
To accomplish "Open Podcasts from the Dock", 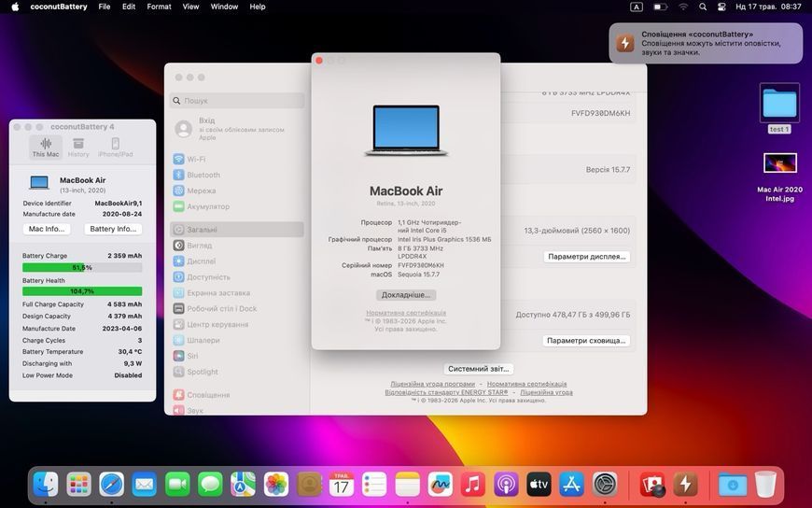I will 506,486.
